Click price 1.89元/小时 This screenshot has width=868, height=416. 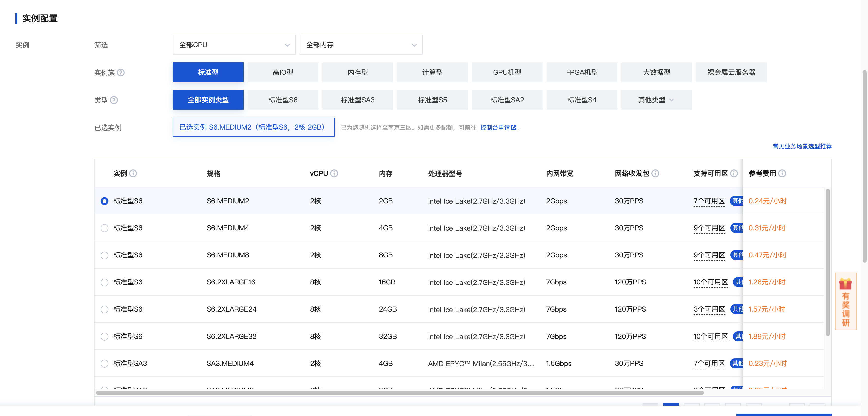(767, 337)
